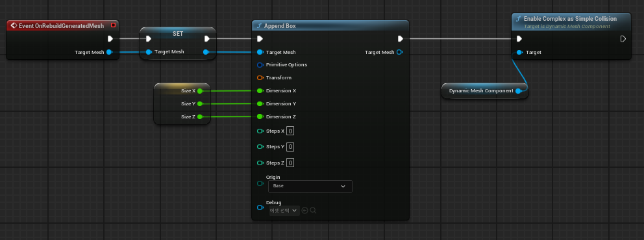
Task: Open the Origin dropdown set to Base
Action: coord(310,186)
